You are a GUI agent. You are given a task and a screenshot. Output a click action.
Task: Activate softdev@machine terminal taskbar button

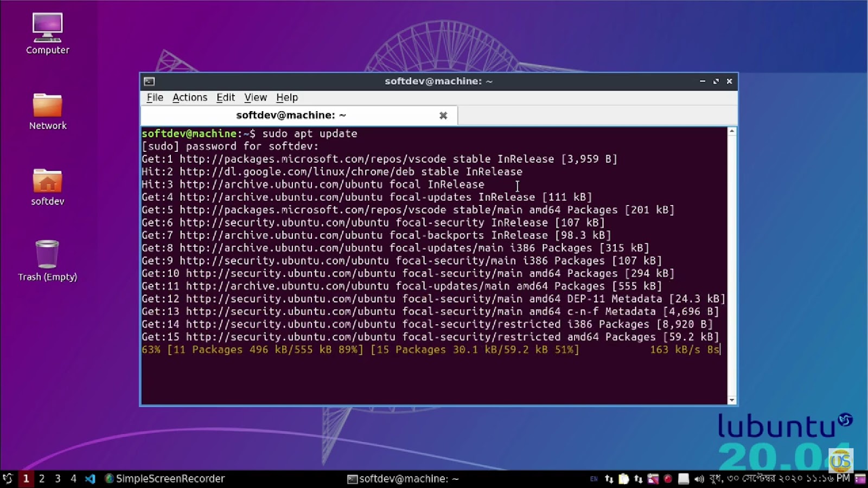403,479
